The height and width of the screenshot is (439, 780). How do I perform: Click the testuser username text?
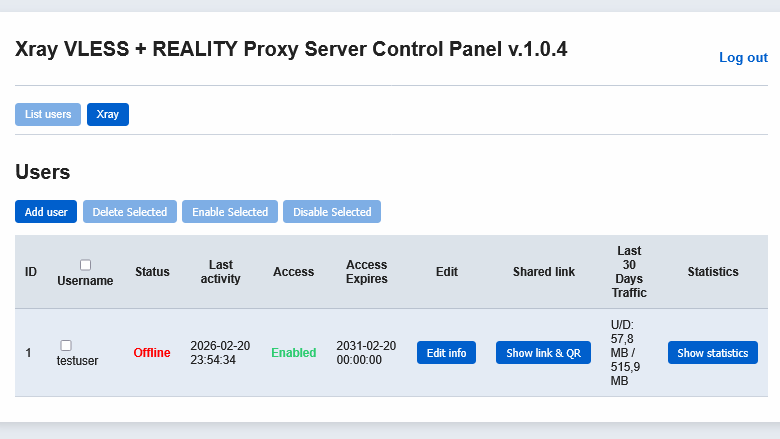(77, 361)
